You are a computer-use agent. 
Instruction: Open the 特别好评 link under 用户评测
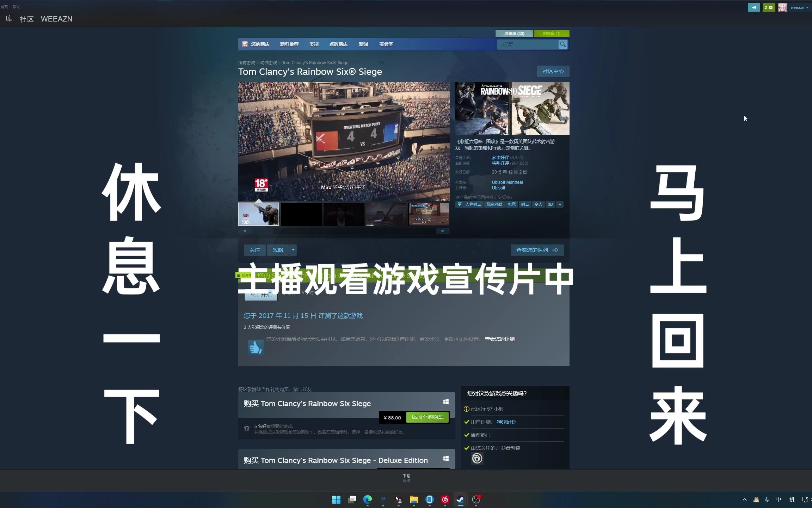507,422
